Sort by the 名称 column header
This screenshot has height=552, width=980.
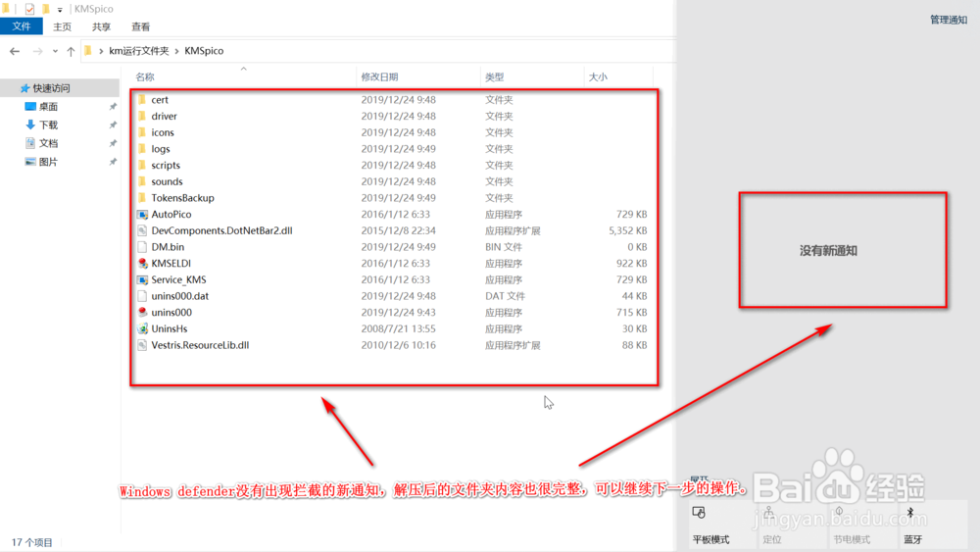[x=145, y=76]
